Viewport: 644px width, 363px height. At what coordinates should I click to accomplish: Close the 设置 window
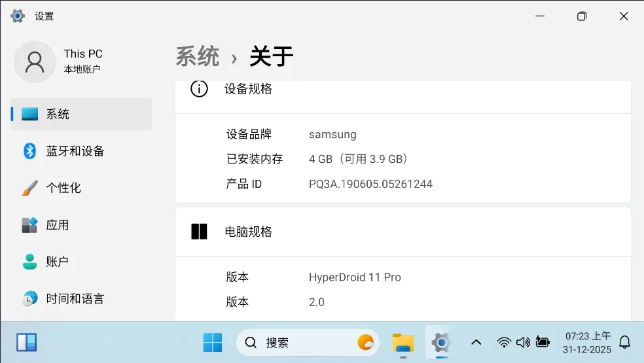point(624,16)
